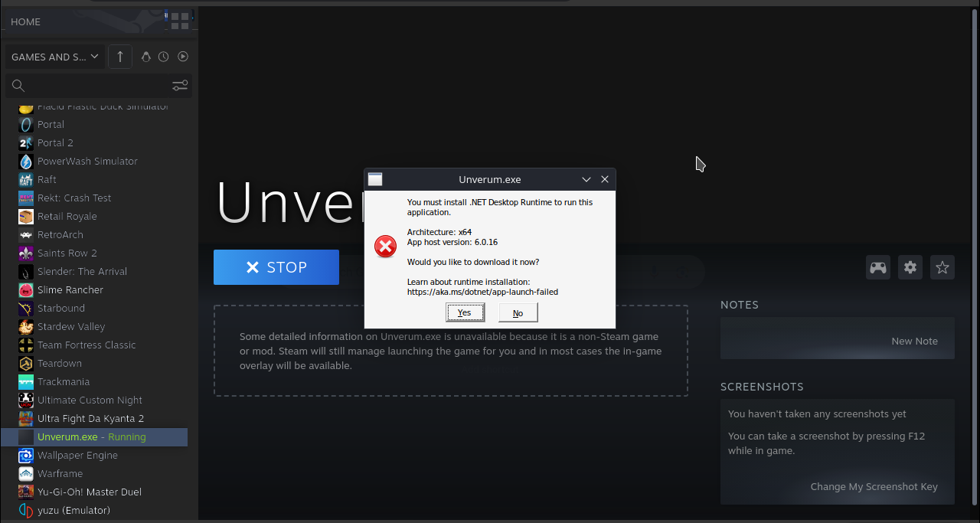Open game properties gear icon
Image resolution: width=980 pixels, height=523 pixels.
tap(910, 267)
